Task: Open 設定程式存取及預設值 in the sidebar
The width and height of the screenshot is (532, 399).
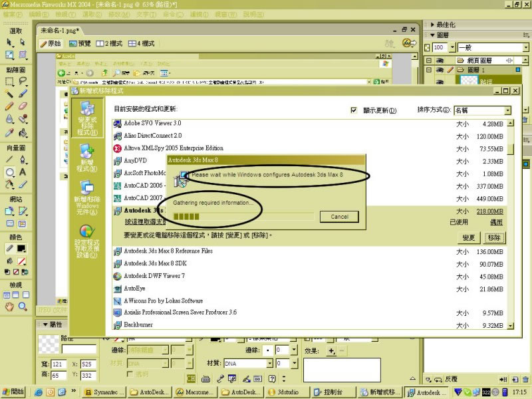Action: (87, 241)
